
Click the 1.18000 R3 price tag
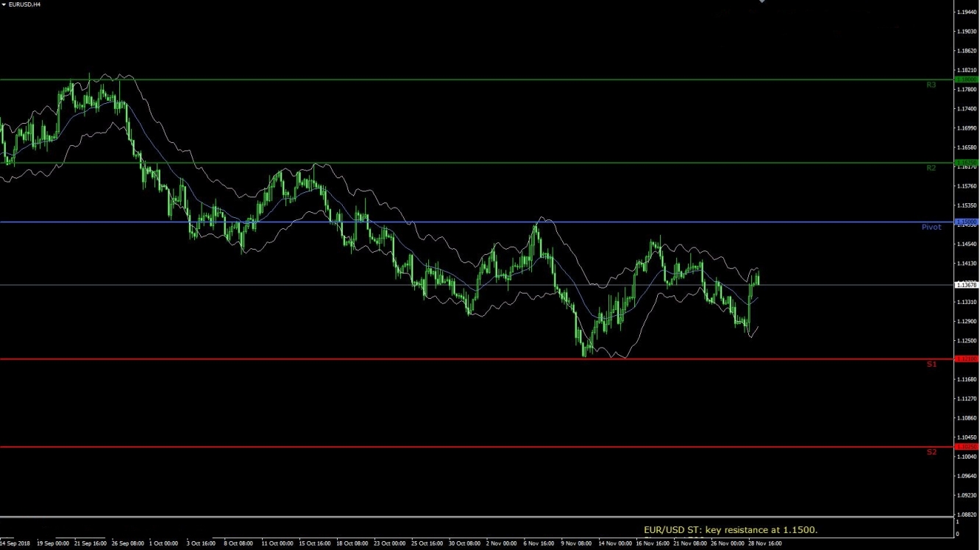966,80
